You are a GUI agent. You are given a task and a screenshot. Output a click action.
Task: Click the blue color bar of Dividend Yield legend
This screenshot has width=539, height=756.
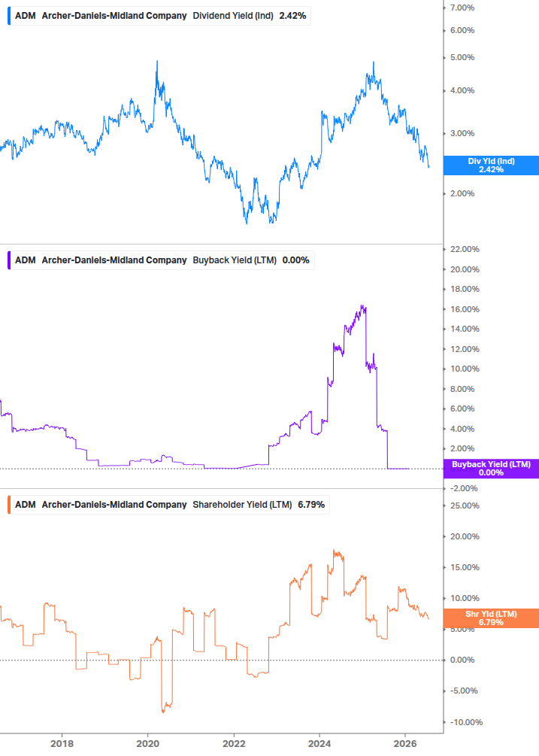[x=9, y=16]
